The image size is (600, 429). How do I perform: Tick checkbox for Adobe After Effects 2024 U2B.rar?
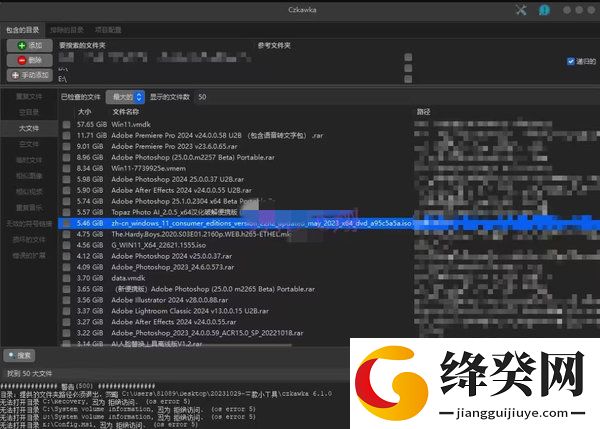point(67,190)
